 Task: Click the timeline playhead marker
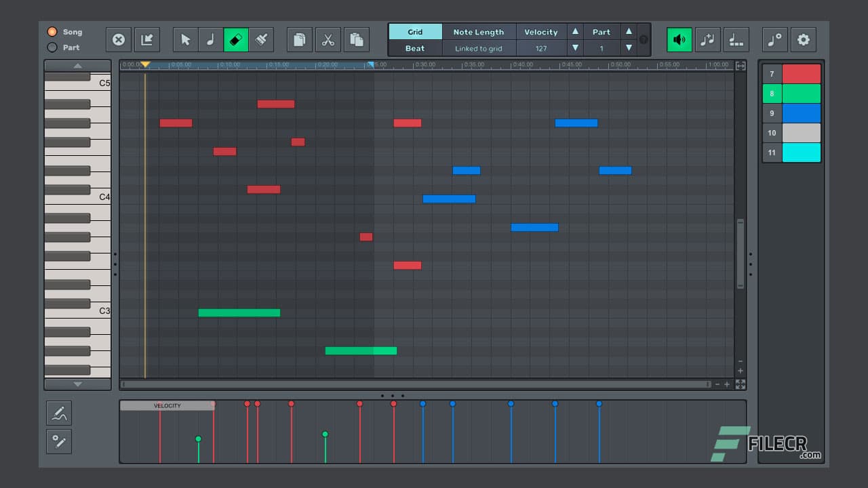145,64
